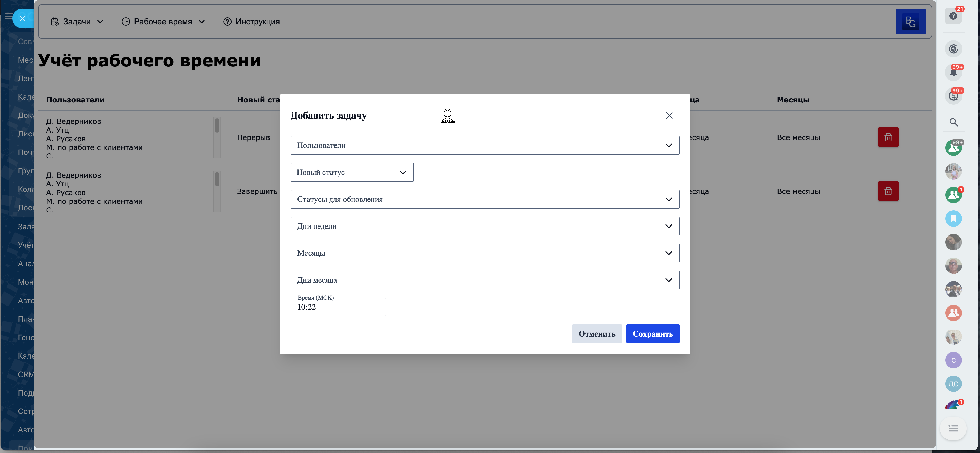Close the Добавить задачу dialog
980x453 pixels.
[669, 115]
